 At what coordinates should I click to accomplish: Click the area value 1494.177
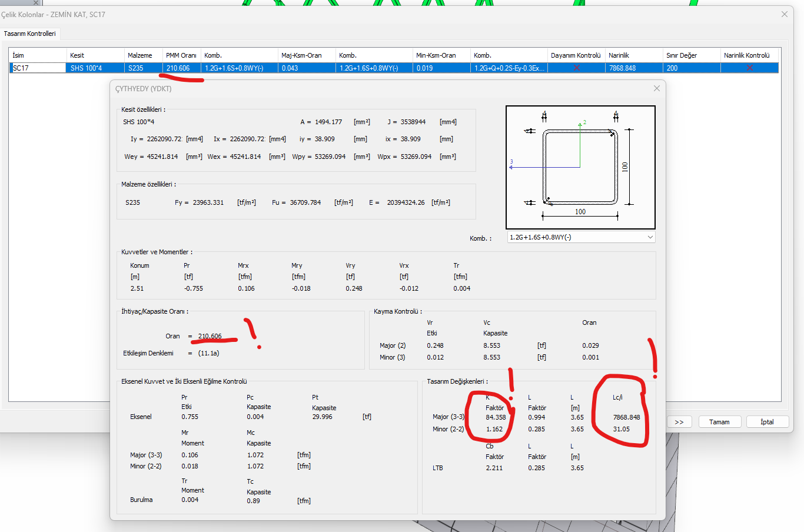coord(328,122)
